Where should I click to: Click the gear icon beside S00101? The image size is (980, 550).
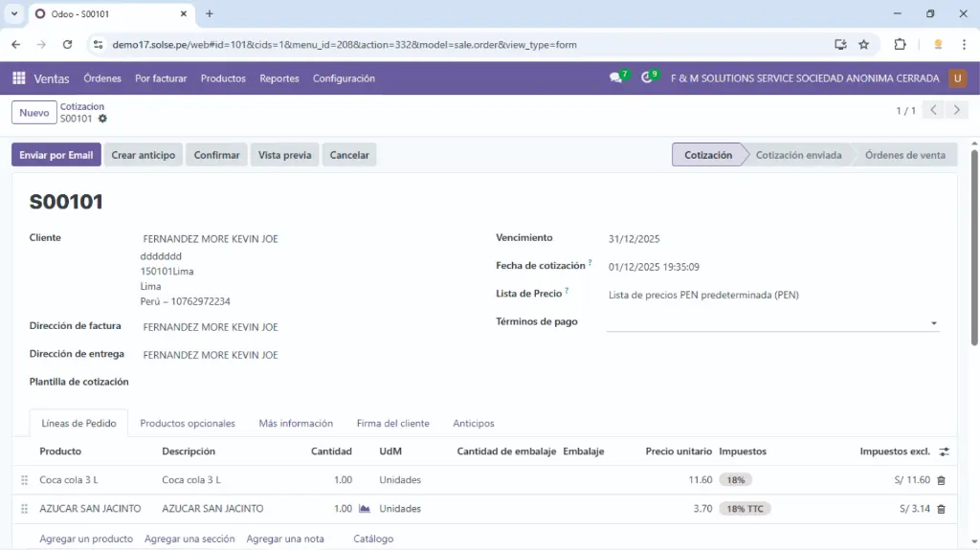coord(102,119)
